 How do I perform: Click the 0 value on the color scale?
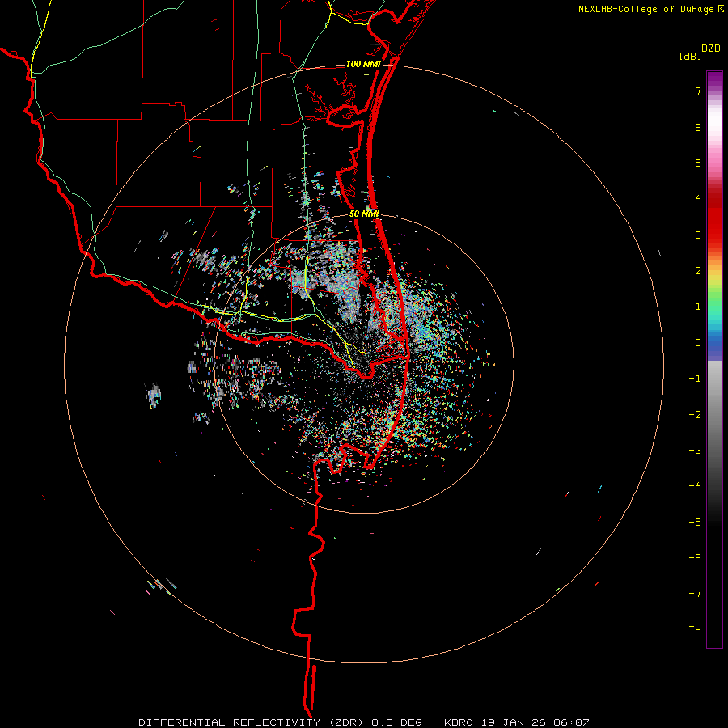tap(698, 343)
